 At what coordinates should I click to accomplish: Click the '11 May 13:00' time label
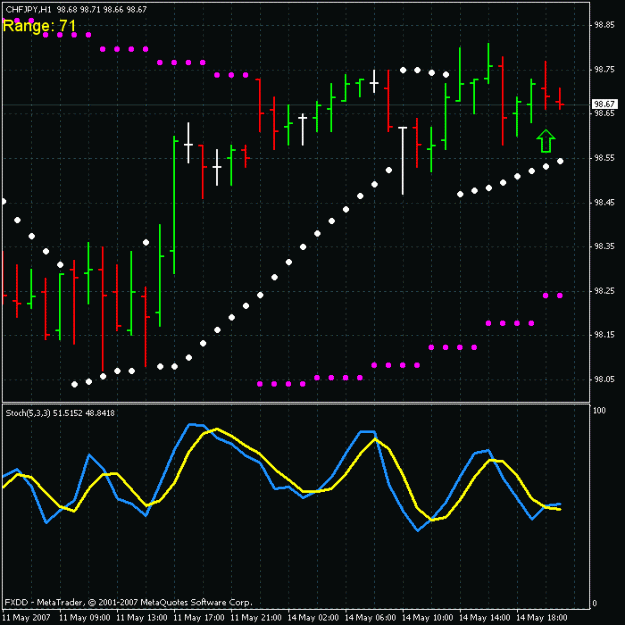click(x=142, y=617)
